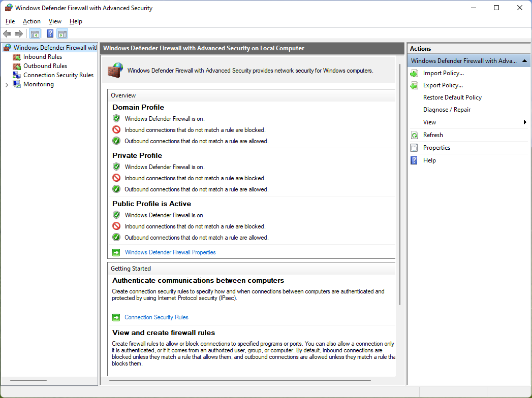
Task: Open the Action menu
Action: 32,21
